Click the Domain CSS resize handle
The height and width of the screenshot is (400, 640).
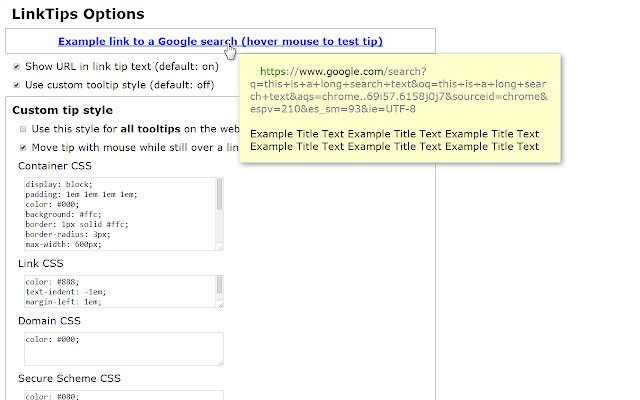point(220,362)
